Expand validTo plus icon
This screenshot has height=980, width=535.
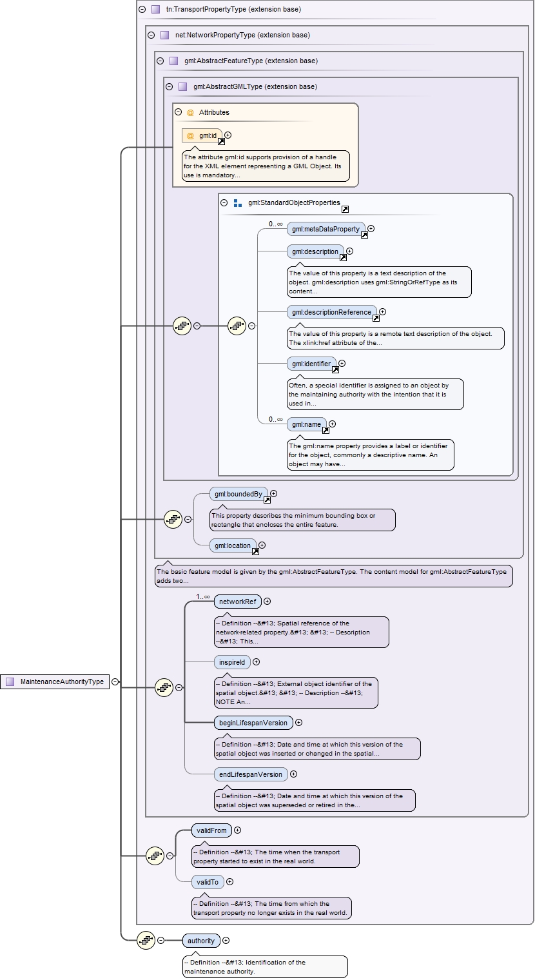[x=230, y=882]
